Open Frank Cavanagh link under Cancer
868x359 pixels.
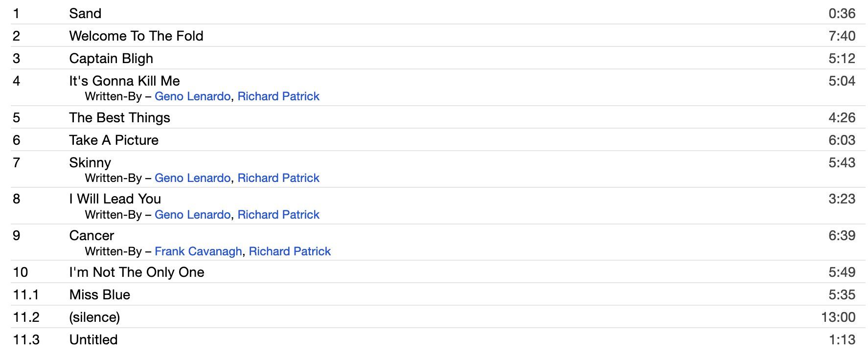198,251
